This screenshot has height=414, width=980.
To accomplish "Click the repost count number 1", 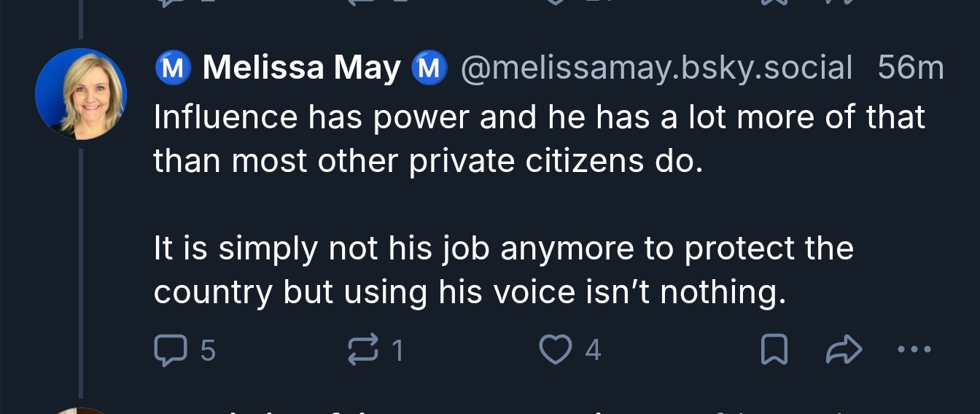I will [x=397, y=351].
